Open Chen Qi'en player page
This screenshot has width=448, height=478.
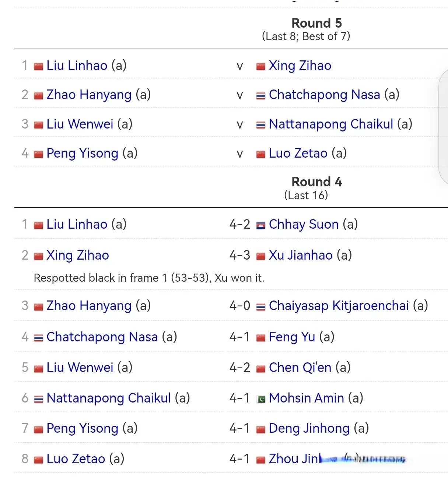tap(300, 368)
